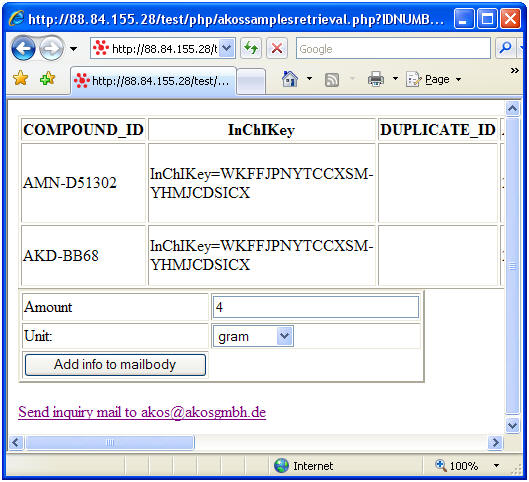
Task: Click the Add info to mailbody button
Action: pos(115,365)
